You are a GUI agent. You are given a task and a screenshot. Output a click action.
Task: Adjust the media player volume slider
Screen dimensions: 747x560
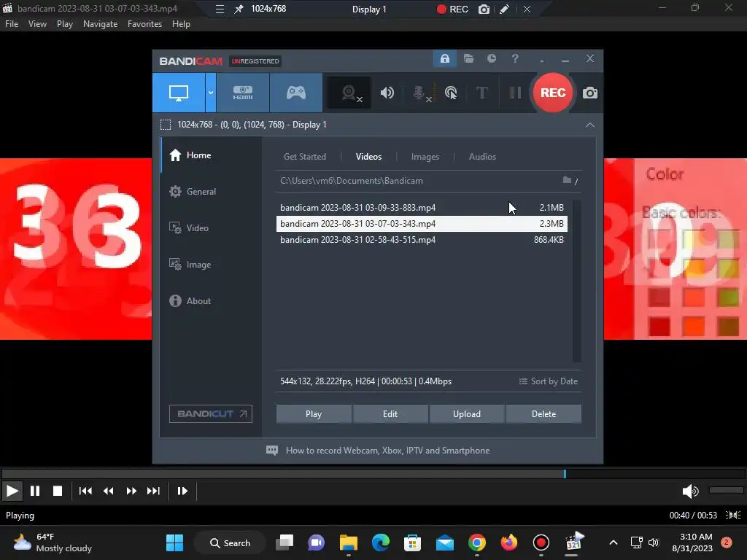726,490
